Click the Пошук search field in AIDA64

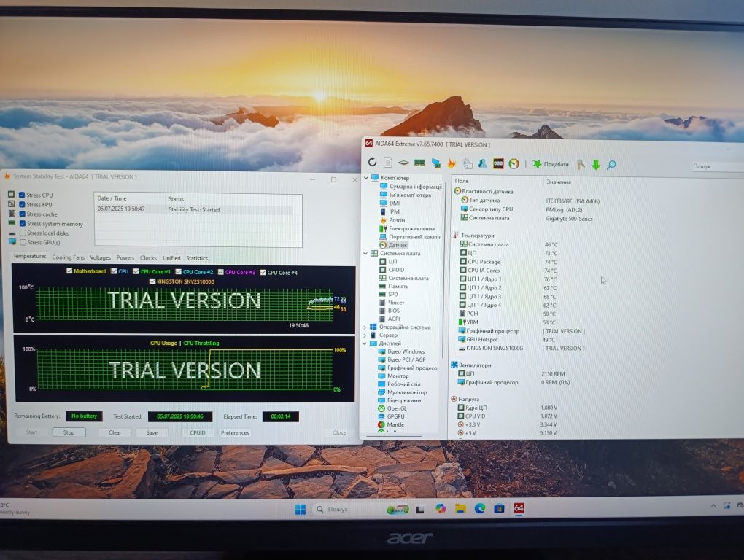point(718,166)
